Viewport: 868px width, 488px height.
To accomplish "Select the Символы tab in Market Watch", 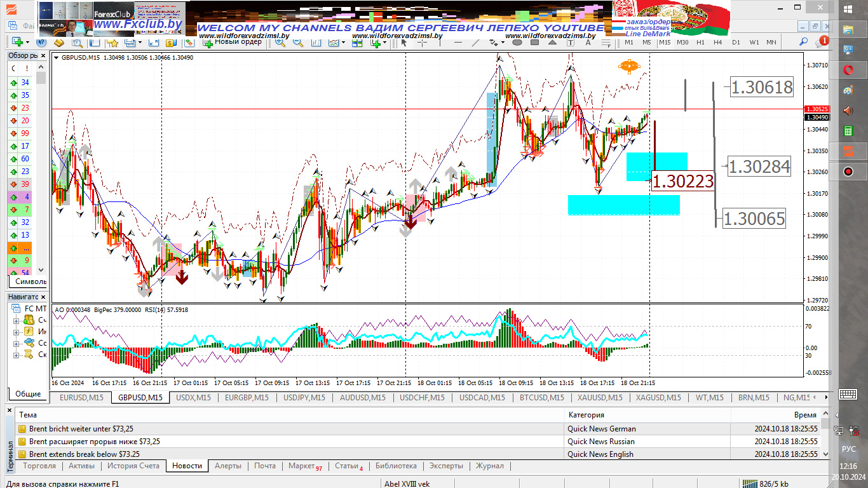I will pyautogui.click(x=29, y=281).
